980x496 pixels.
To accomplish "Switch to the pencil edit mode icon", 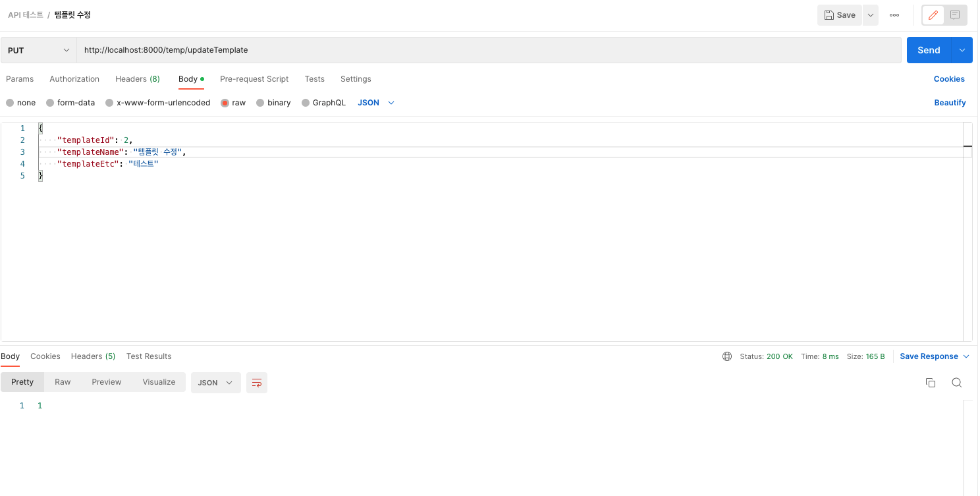I will [933, 15].
